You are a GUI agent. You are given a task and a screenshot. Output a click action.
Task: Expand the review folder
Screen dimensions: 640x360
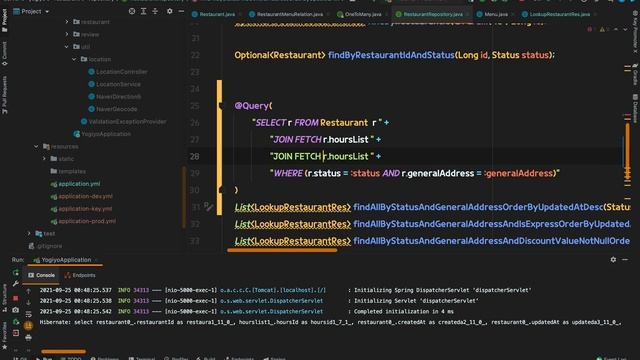[67, 34]
